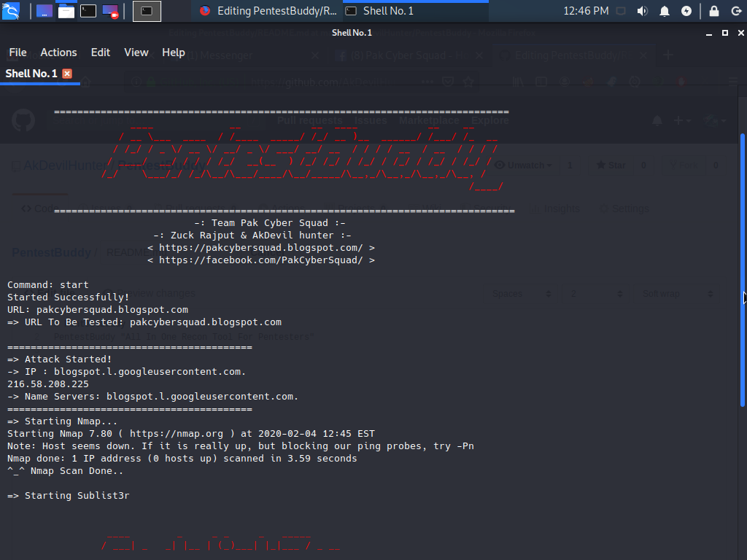Click the '-> Name Servers' line
Viewport: 747px width, 560px height.
tap(153, 396)
